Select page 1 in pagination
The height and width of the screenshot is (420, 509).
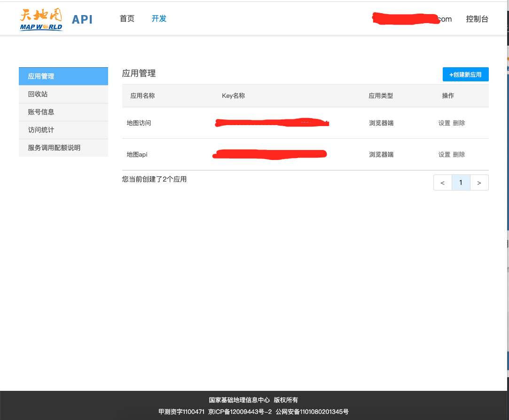(x=461, y=182)
